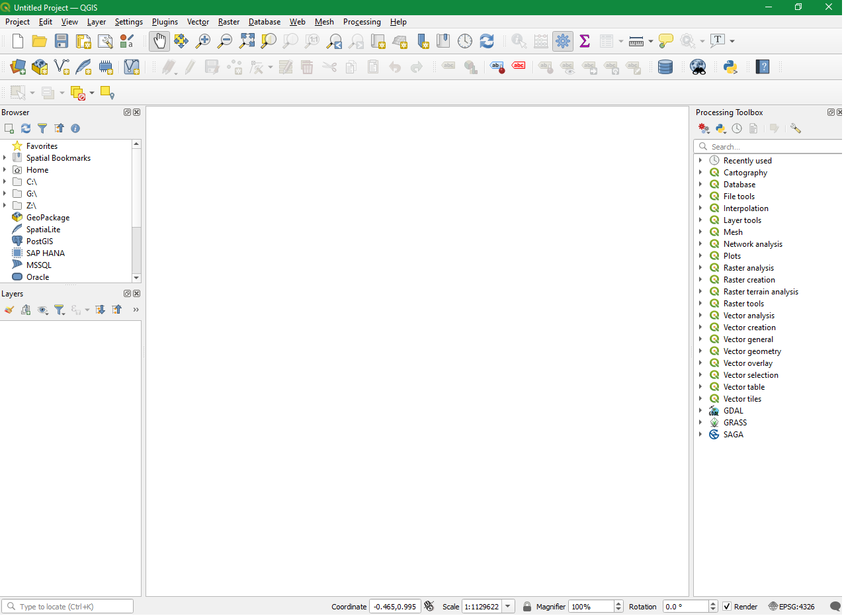This screenshot has height=616, width=844.
Task: Toggle the scale lock padlock icon
Action: point(527,607)
